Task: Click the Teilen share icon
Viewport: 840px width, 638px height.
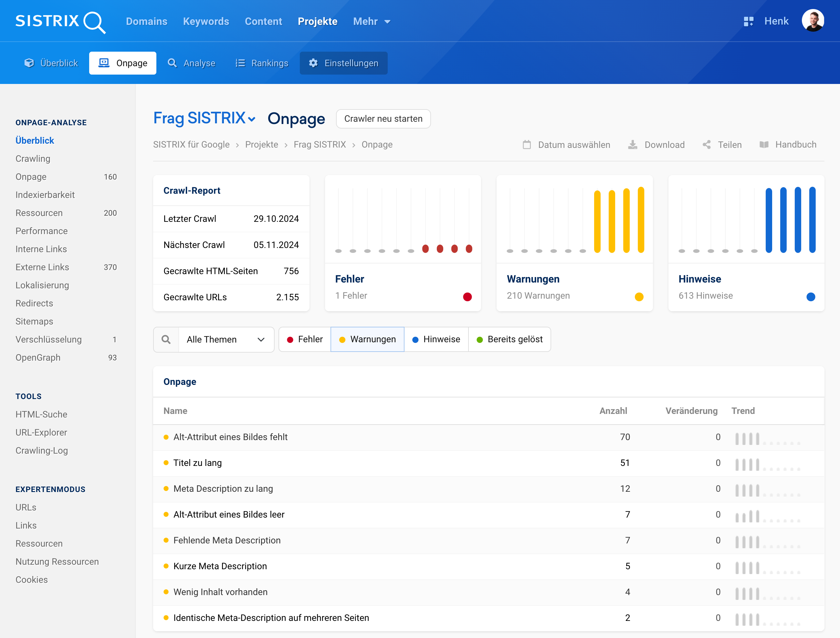Action: click(707, 145)
